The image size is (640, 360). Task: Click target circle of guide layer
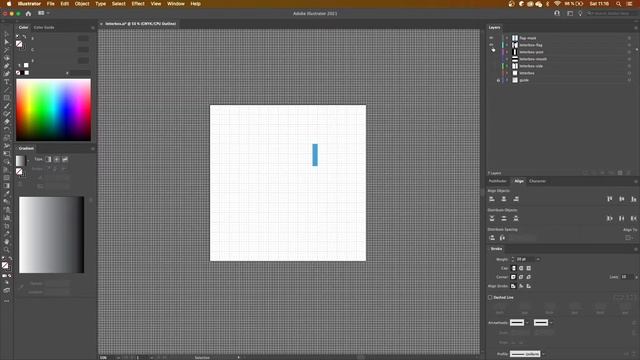(x=629, y=80)
